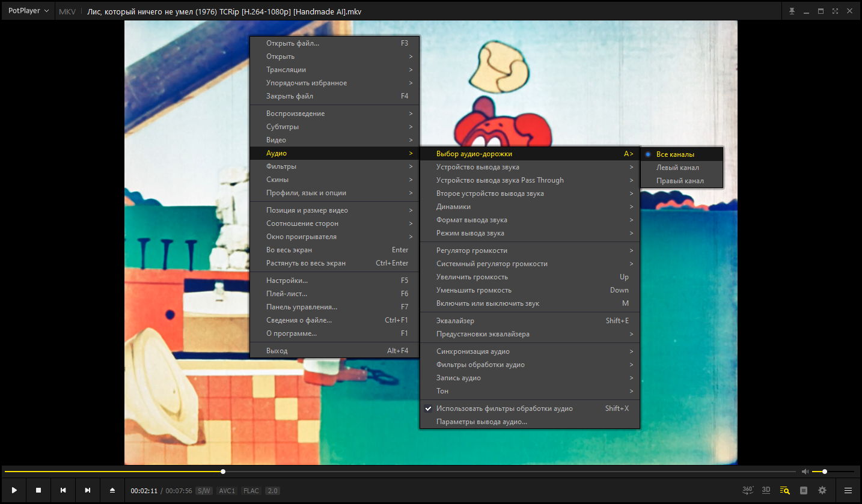
Task: Toggle 'Использовать фильтры обработки аудио'
Action: (x=504, y=408)
